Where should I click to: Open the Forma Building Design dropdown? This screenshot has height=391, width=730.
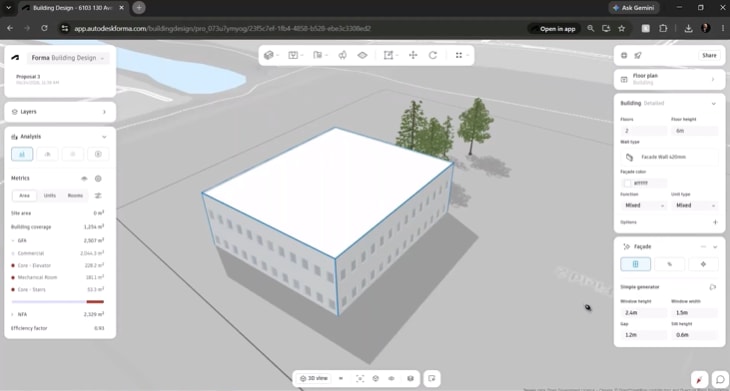pyautogui.click(x=68, y=58)
